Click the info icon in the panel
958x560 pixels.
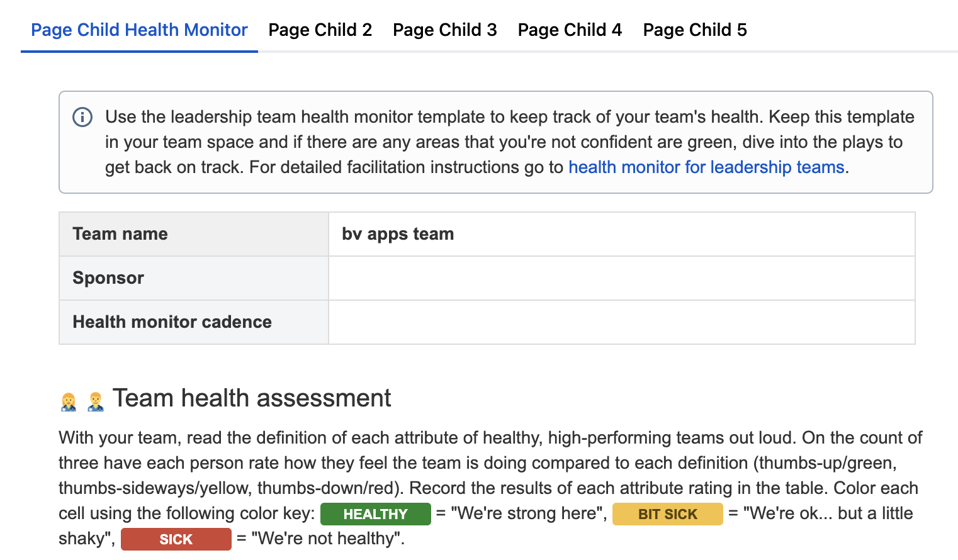(82, 117)
